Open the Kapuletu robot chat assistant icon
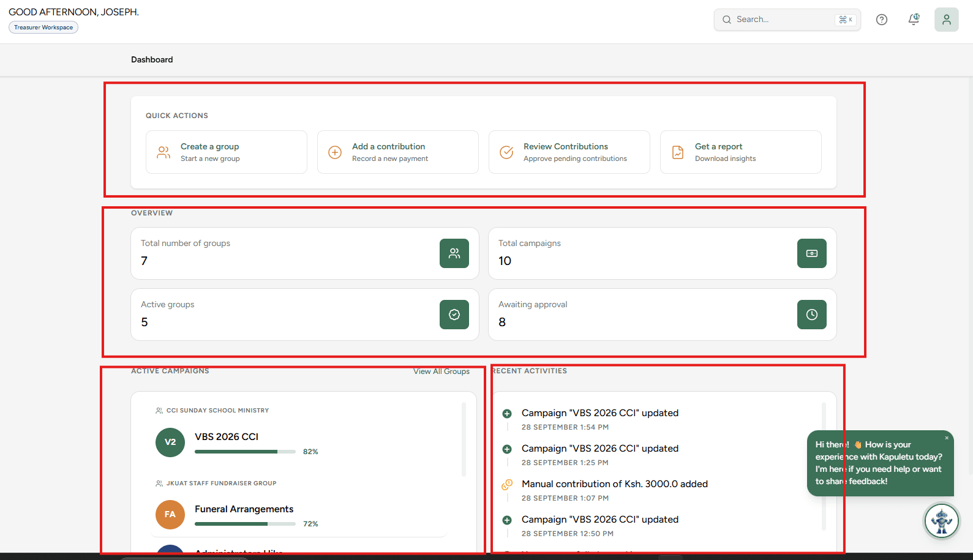The image size is (973, 560). tap(941, 521)
